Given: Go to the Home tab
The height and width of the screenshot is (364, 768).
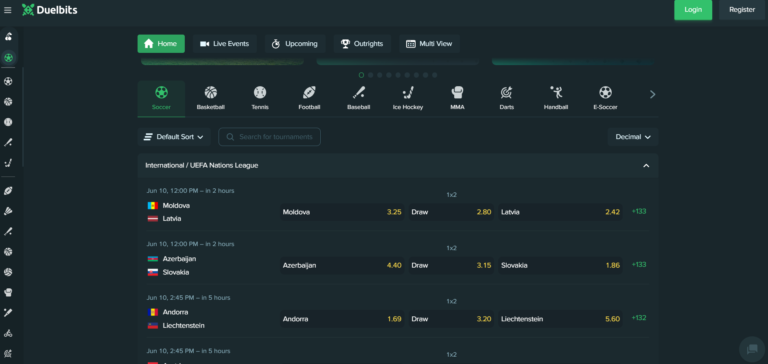Looking at the screenshot, I should 161,44.
